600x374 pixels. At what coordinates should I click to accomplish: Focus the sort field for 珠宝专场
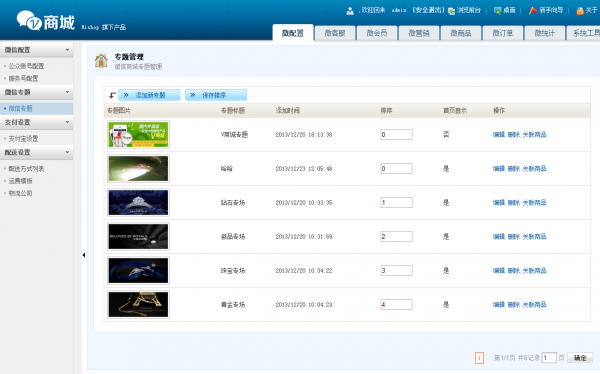(396, 271)
